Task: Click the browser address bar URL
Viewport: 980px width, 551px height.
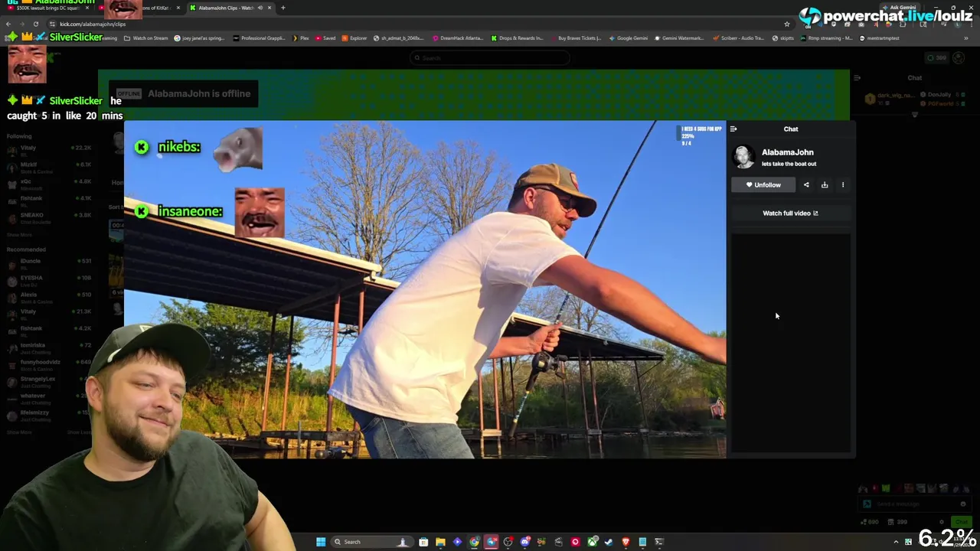Action: point(93,24)
